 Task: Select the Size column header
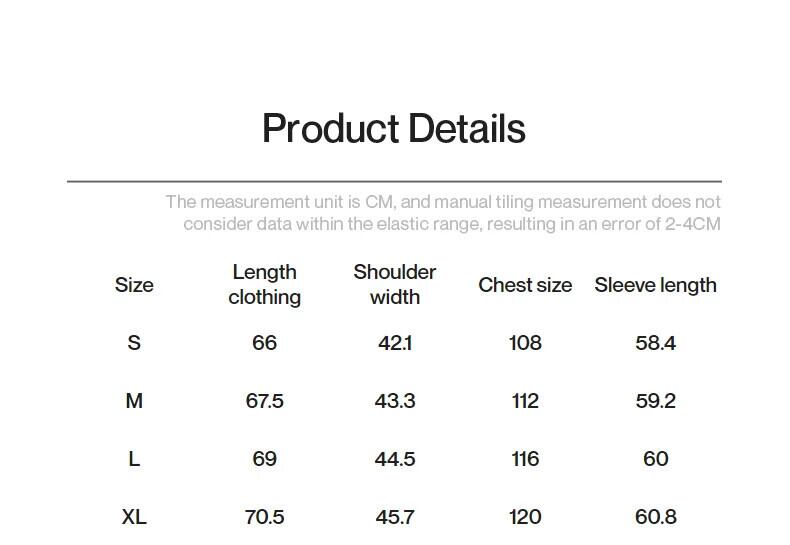134,285
